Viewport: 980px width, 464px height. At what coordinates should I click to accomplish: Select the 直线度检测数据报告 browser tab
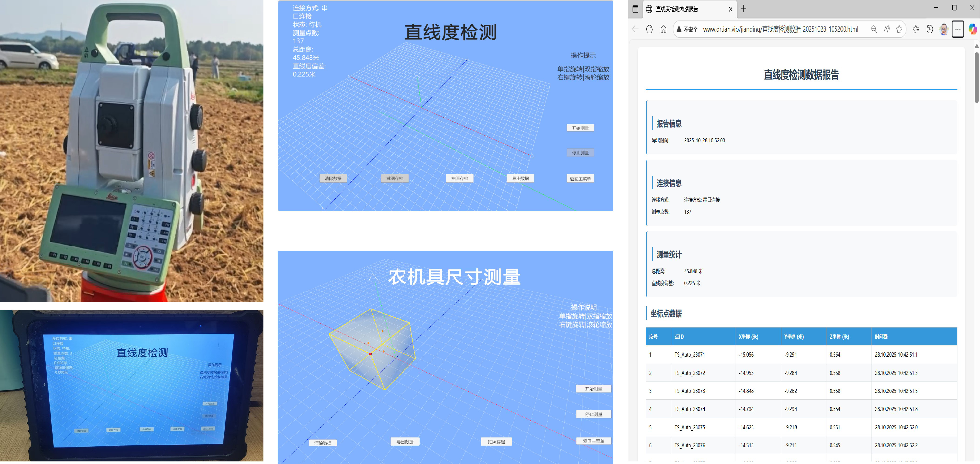677,9
